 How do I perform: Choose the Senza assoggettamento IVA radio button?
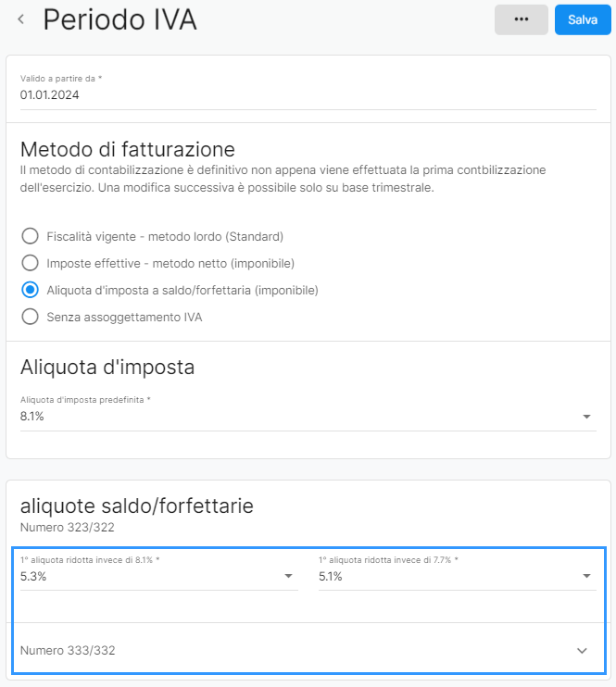(30, 317)
